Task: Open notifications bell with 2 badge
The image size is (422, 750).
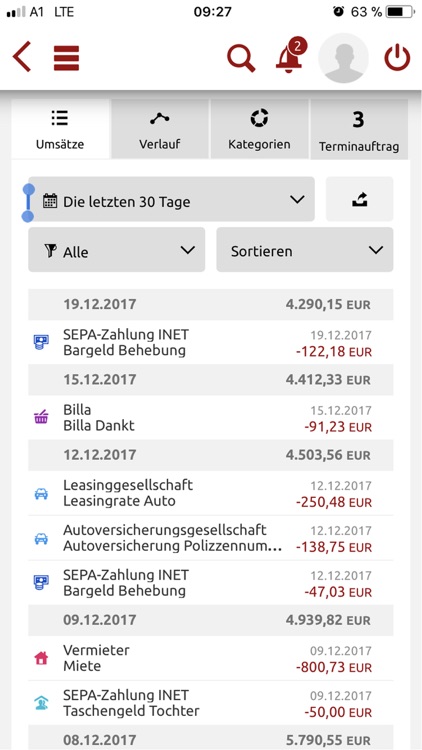Action: 290,56
